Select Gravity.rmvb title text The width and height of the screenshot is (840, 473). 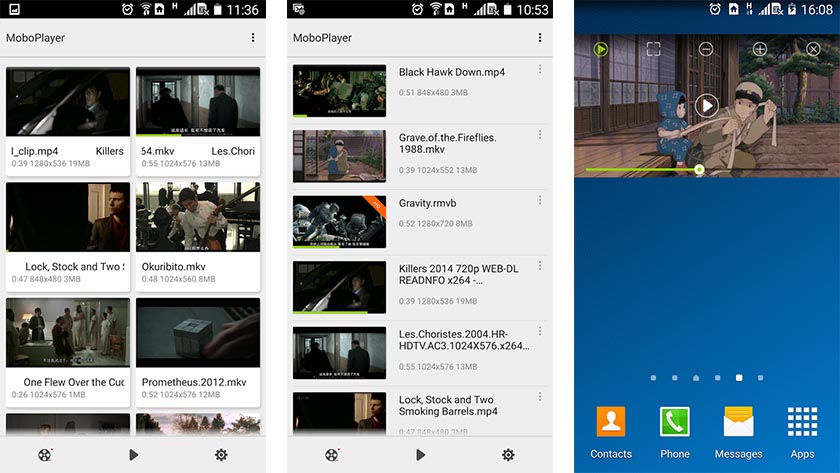[x=428, y=203]
